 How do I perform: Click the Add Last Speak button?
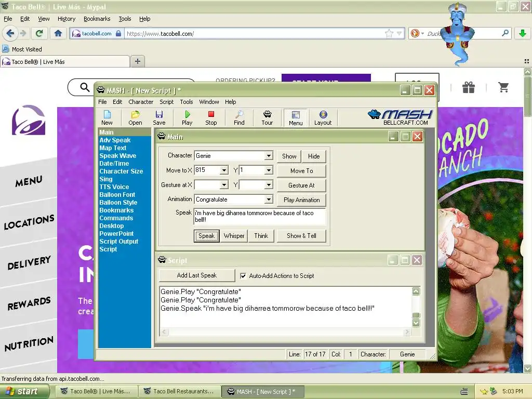click(x=197, y=275)
